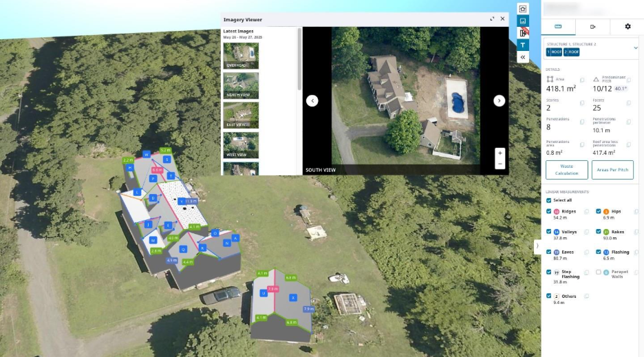Switch to the export tab in side panel
The image size is (644, 357).
[x=592, y=27]
